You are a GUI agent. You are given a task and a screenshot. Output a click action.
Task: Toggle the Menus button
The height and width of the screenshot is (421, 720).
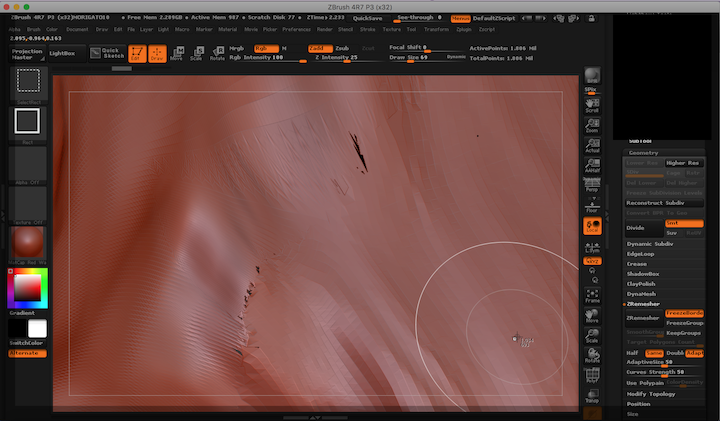(x=460, y=18)
